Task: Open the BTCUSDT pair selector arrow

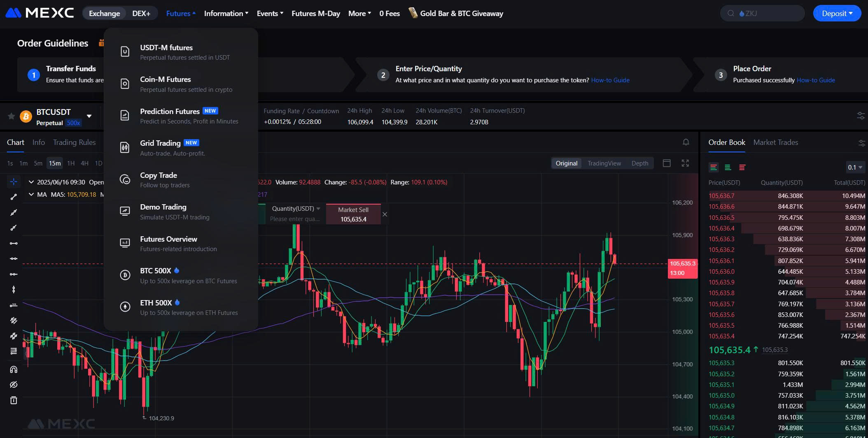Action: pos(89,116)
